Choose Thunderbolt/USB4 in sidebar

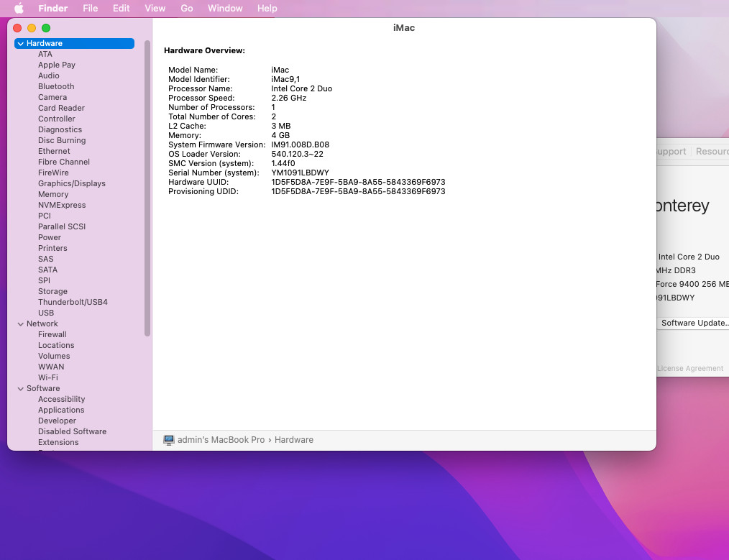pyautogui.click(x=73, y=302)
